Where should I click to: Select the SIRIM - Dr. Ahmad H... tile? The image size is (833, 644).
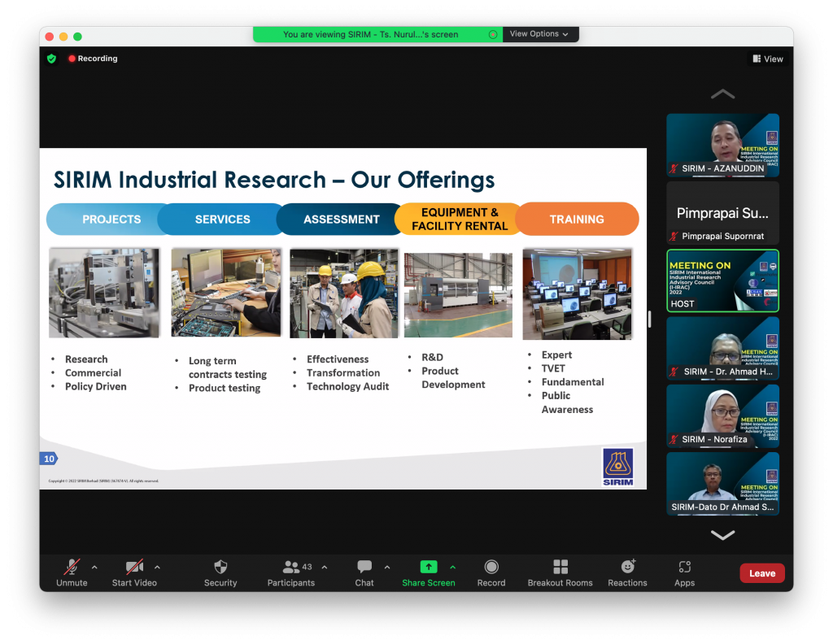coord(722,348)
